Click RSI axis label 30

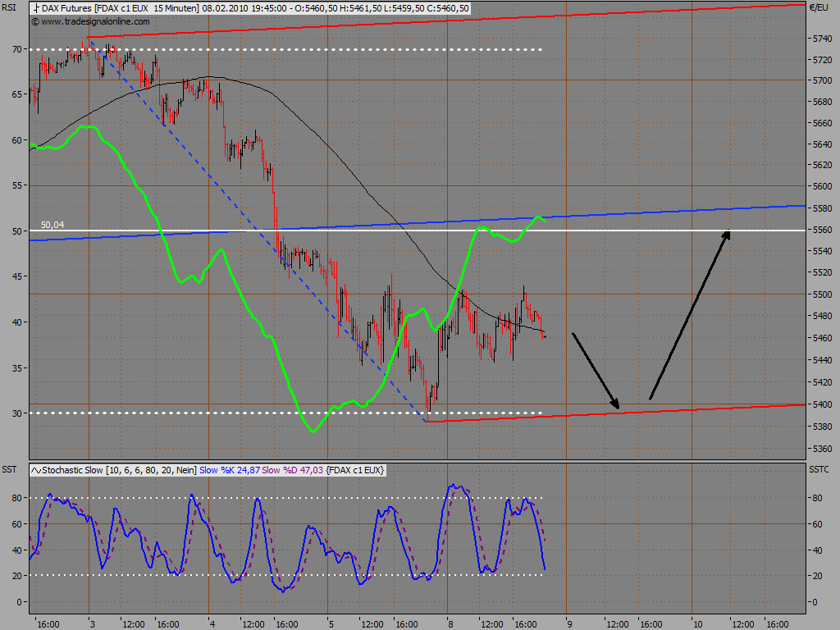point(17,413)
